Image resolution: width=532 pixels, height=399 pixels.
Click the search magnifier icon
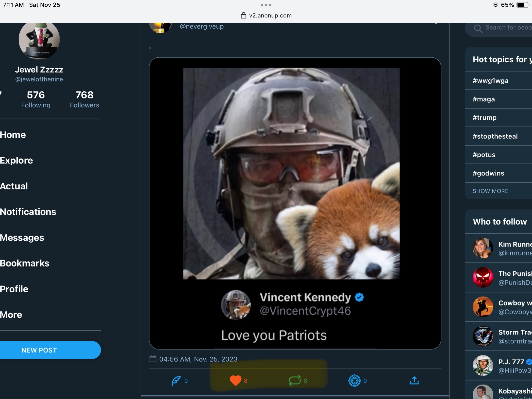[478, 28]
